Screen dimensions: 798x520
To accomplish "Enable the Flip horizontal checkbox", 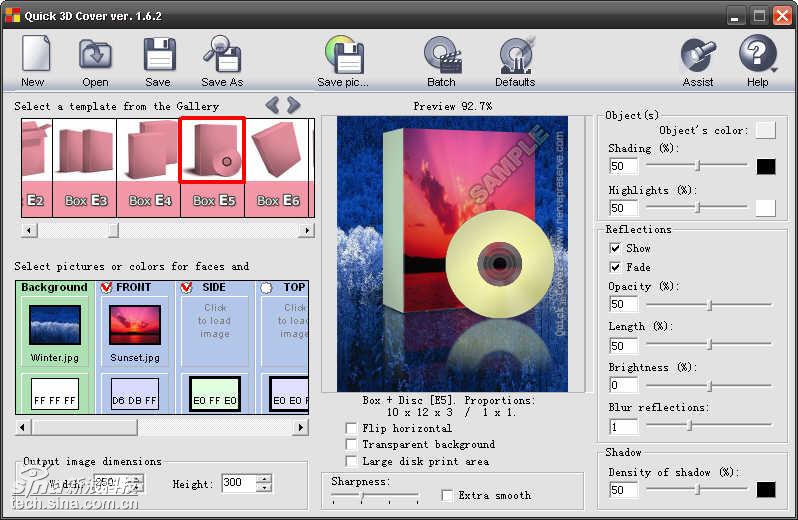I will click(x=351, y=428).
